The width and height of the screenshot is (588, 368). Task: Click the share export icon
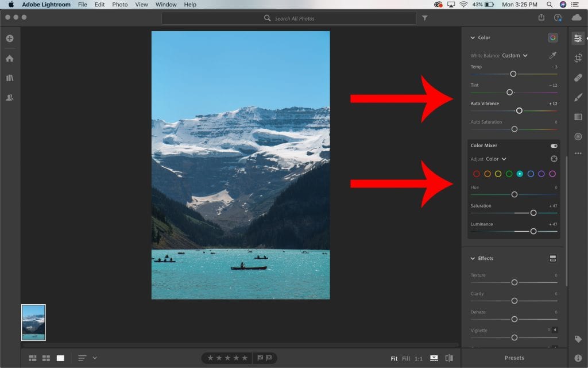click(x=541, y=17)
